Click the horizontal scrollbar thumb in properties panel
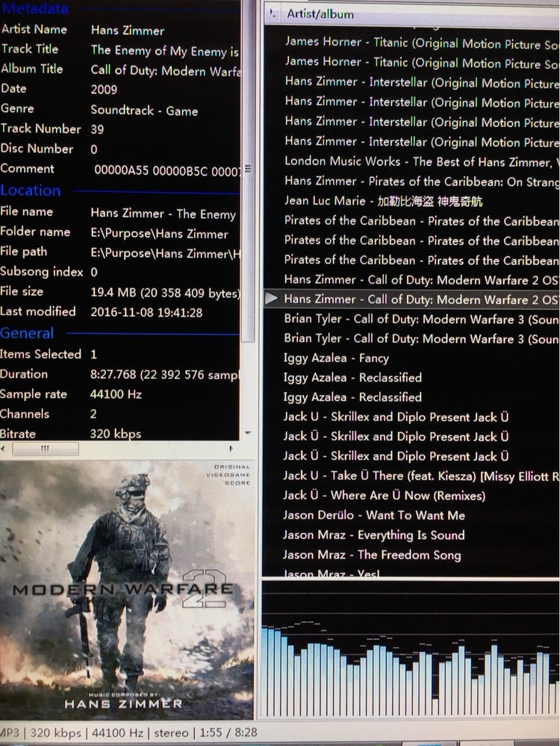The height and width of the screenshot is (746, 560). tap(46, 448)
